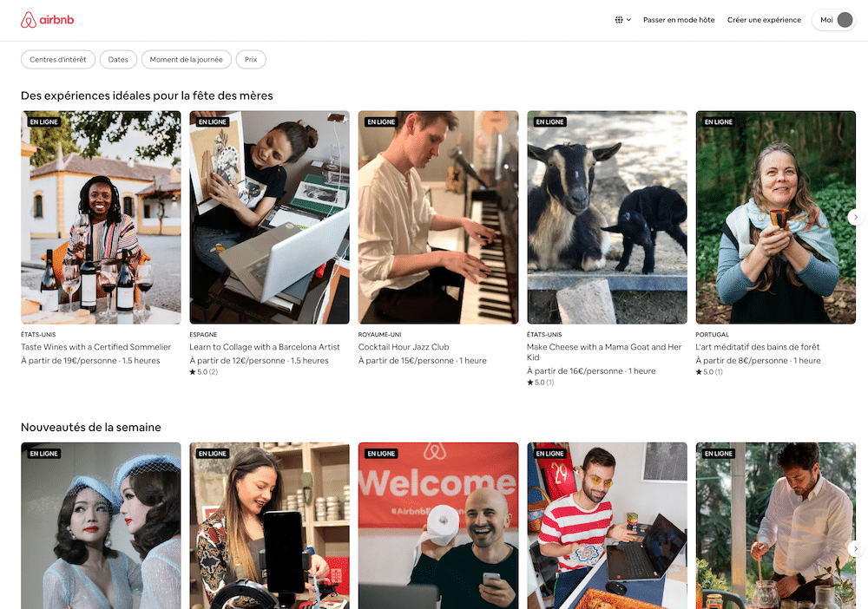This screenshot has height=609, width=868.
Task: Click the fête des mères section heading
Action: (x=147, y=95)
